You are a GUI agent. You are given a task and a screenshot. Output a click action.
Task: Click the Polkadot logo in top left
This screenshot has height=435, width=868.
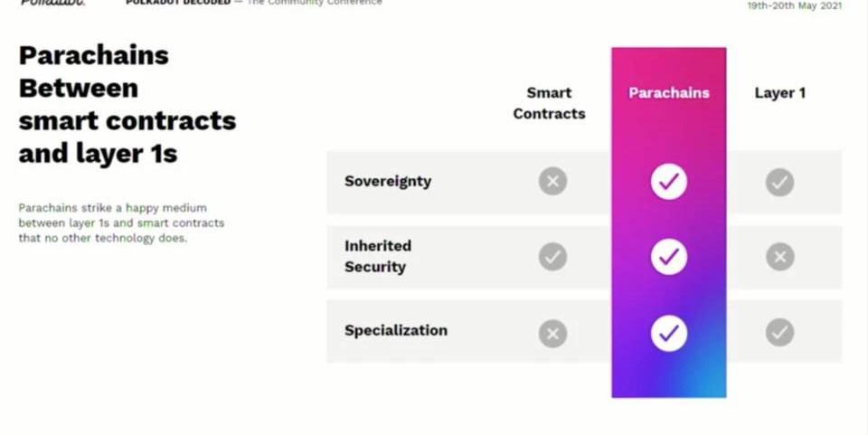pyautogui.click(x=52, y=4)
